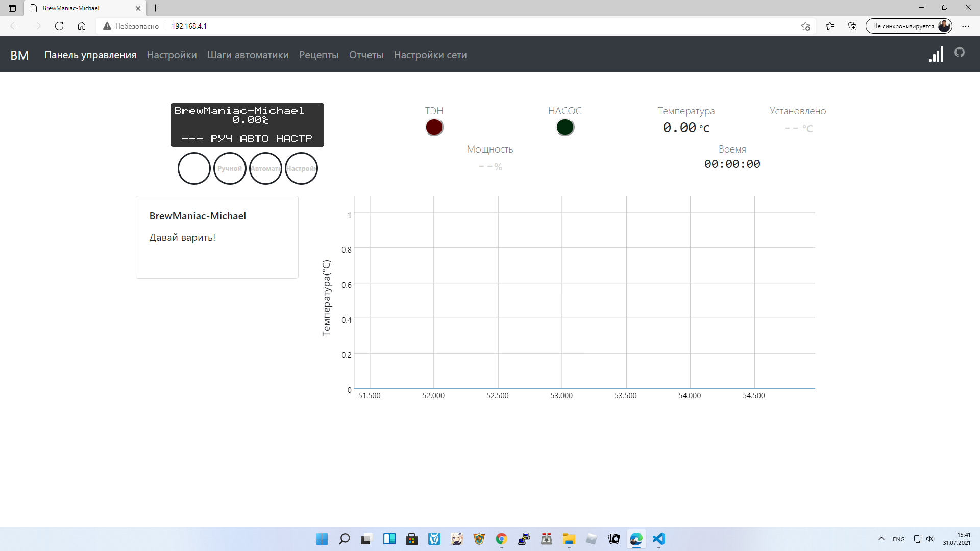Select the BrewManiac-Michael browser tab
This screenshot has height=551, width=980.
point(85,8)
